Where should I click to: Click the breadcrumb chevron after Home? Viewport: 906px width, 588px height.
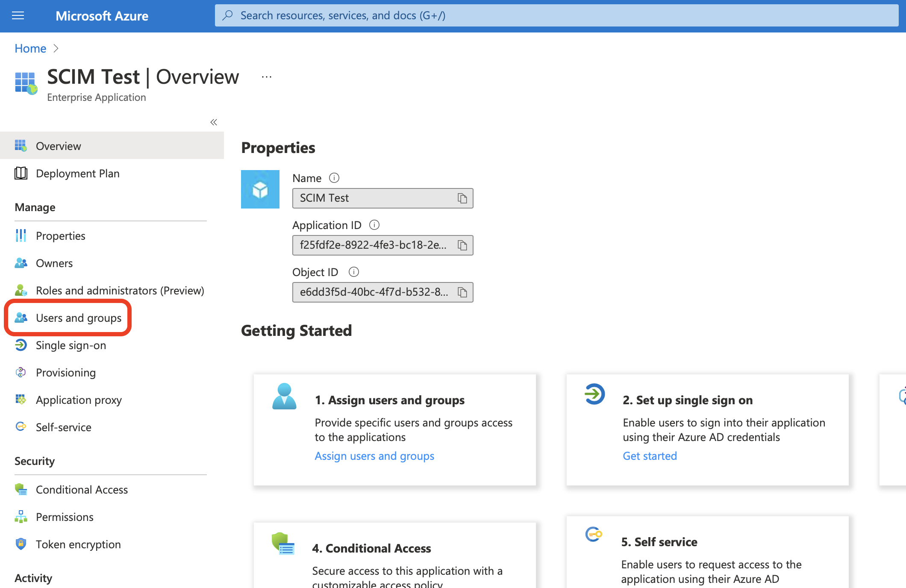click(x=56, y=48)
